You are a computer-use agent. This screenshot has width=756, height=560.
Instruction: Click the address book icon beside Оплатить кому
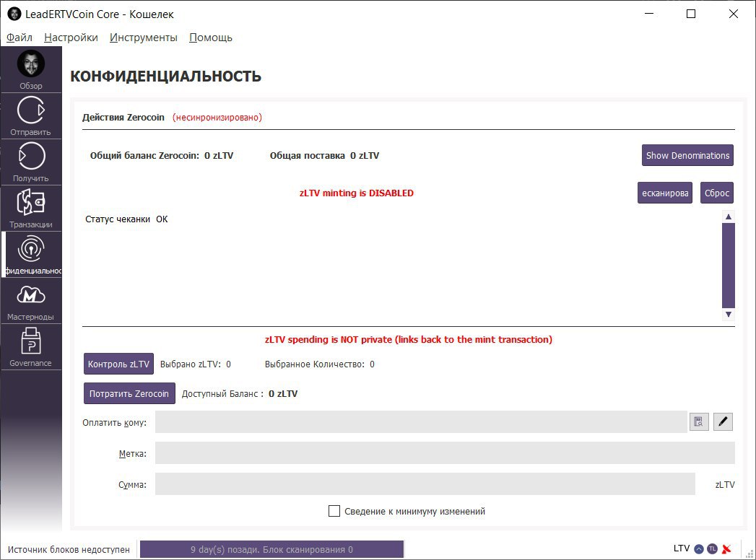pos(699,421)
